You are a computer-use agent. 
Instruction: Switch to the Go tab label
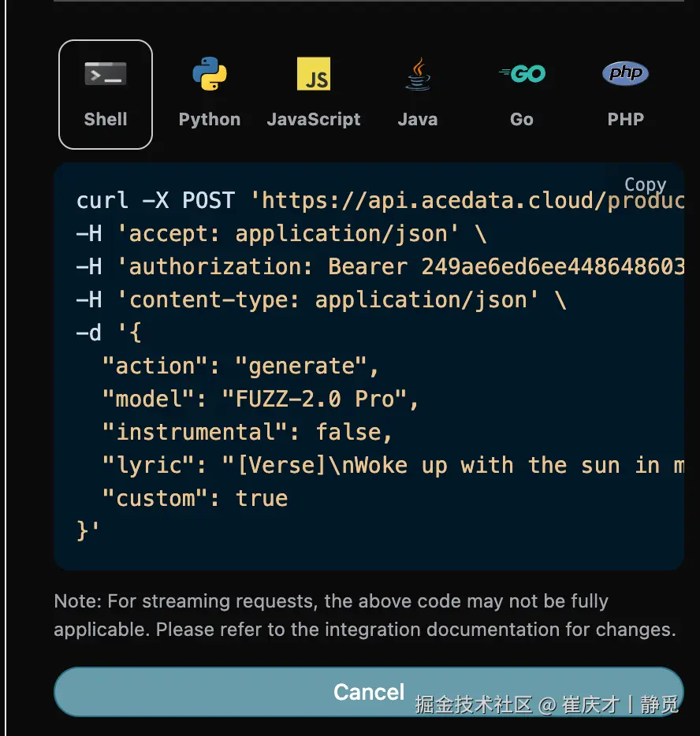pyautogui.click(x=522, y=119)
